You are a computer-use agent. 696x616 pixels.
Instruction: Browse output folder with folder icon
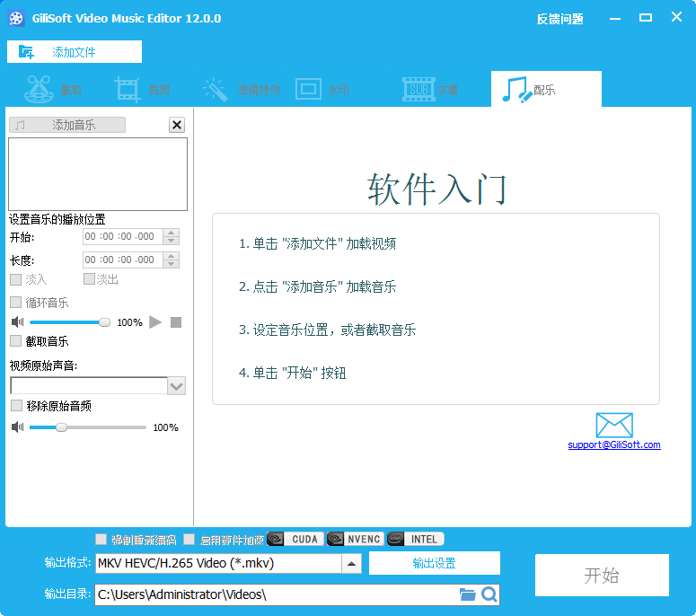coord(467,594)
